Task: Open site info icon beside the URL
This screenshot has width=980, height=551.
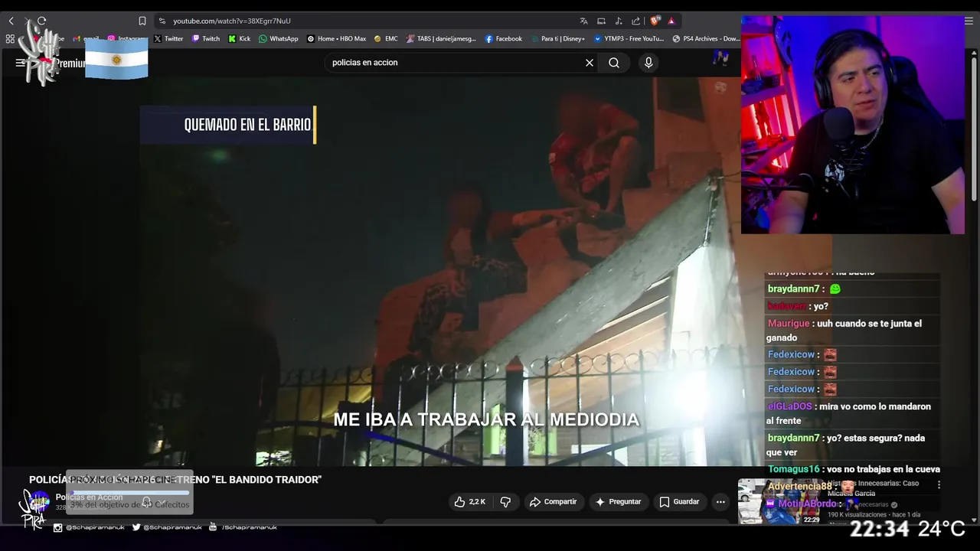Action: (162, 21)
